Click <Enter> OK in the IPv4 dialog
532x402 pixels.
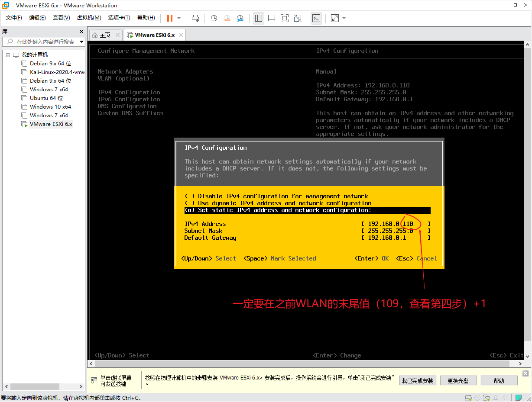click(x=371, y=258)
